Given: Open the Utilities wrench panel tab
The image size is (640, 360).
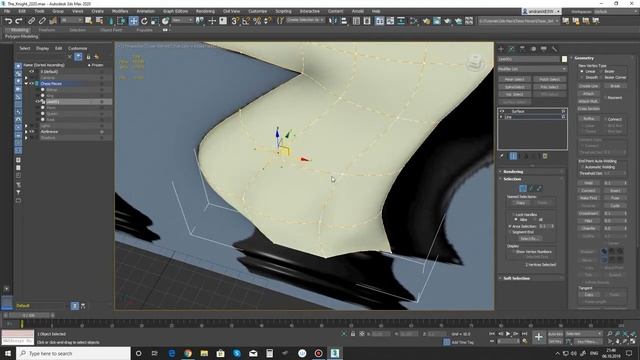Looking at the screenshot, I should [554, 49].
